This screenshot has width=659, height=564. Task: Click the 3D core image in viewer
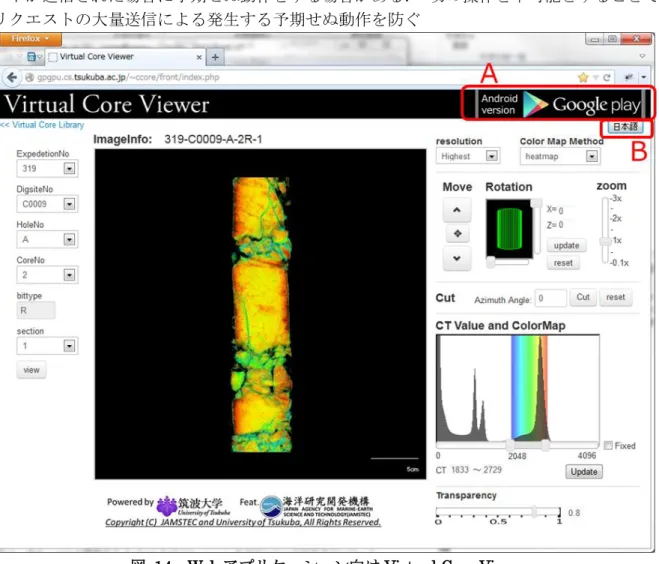[261, 314]
